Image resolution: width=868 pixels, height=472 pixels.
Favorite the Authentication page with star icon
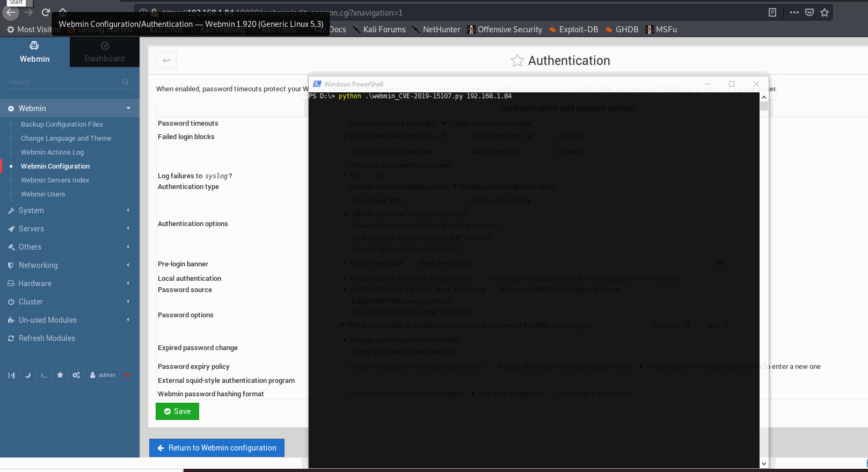[517, 60]
